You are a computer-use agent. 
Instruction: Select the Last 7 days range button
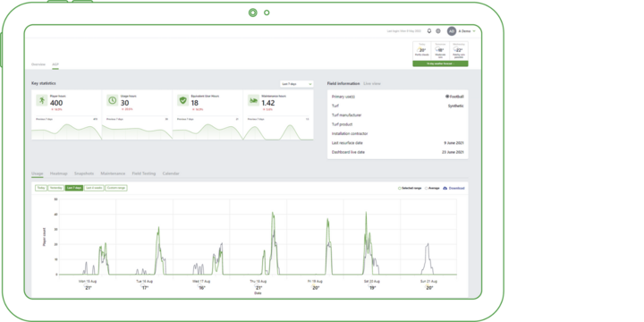pyautogui.click(x=74, y=188)
